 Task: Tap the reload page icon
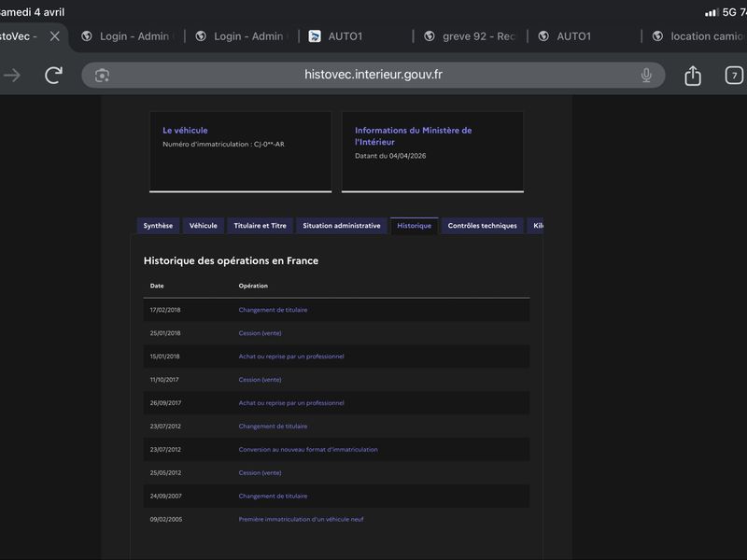coord(54,76)
